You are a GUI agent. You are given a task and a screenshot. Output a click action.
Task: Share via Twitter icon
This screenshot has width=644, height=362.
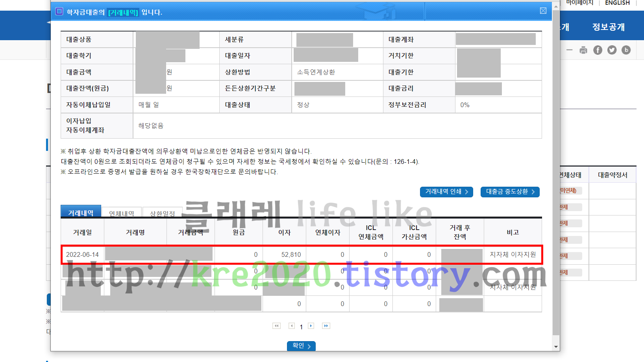[x=612, y=50]
